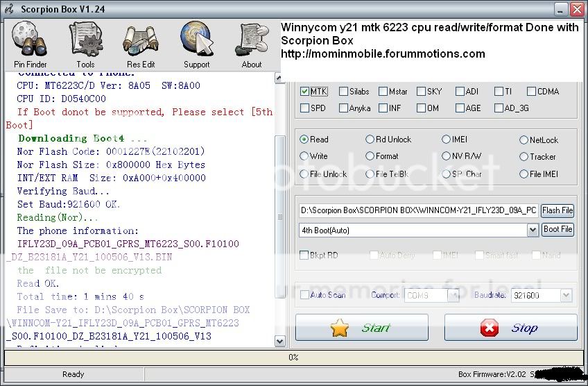The image size is (588, 386).
Task: Enable the Auto Scan checkbox
Action: click(304, 295)
